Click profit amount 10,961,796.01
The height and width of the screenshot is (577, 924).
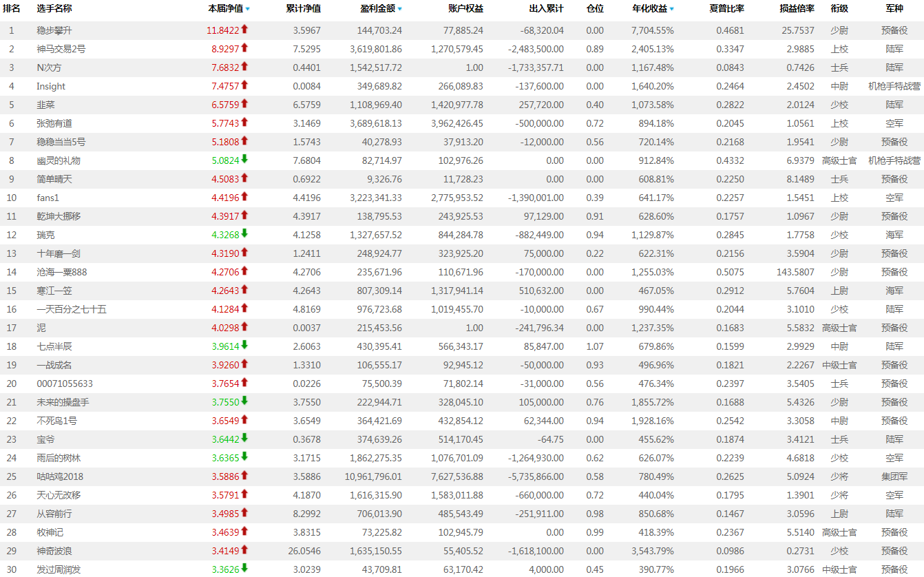click(x=374, y=476)
